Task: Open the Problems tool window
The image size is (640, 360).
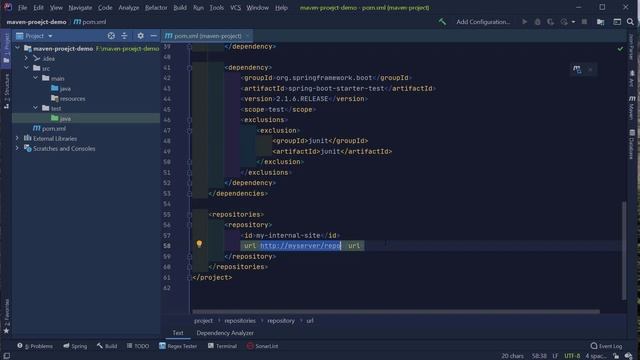Action: 35,346
